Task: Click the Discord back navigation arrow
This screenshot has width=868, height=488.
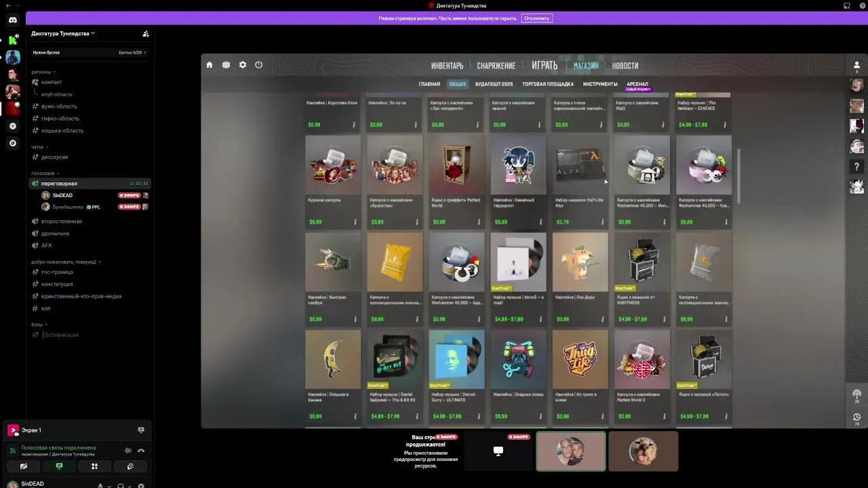Action: (7, 5)
